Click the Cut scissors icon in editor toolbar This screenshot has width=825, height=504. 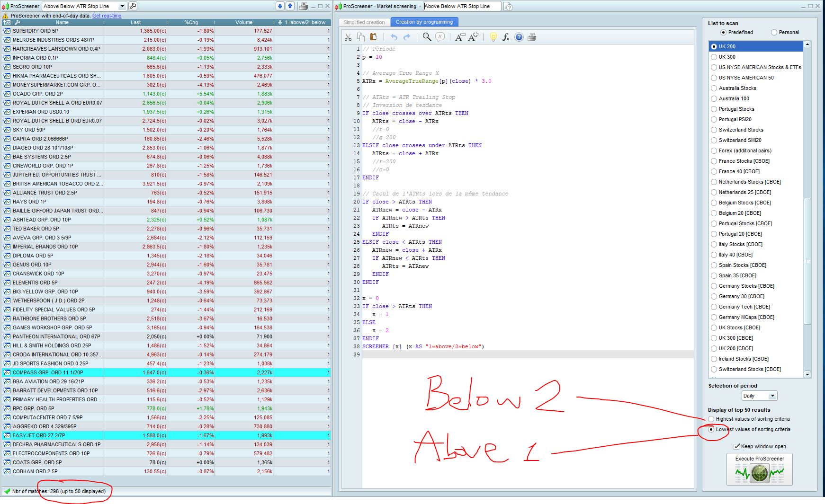click(348, 37)
